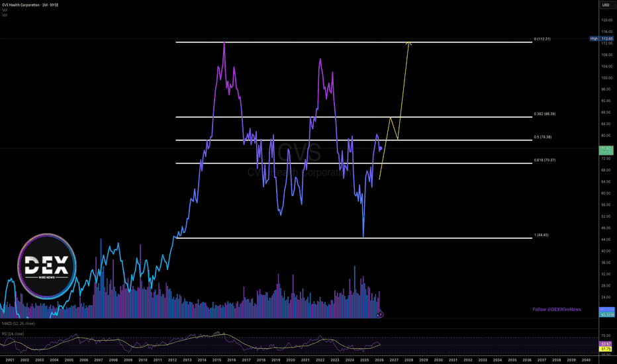The height and width of the screenshot is (364, 617).
Task: Open the RSI (14, close) legend
Action: click(x=13, y=334)
